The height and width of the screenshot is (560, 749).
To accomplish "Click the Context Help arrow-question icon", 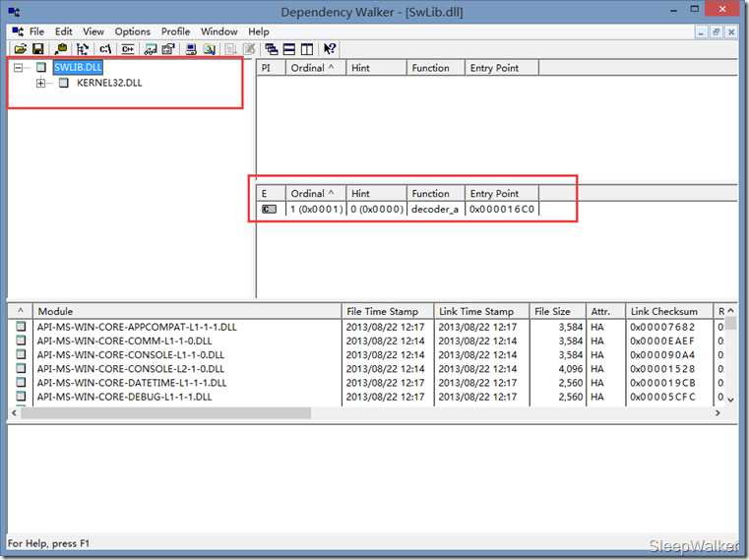I will pos(329,49).
